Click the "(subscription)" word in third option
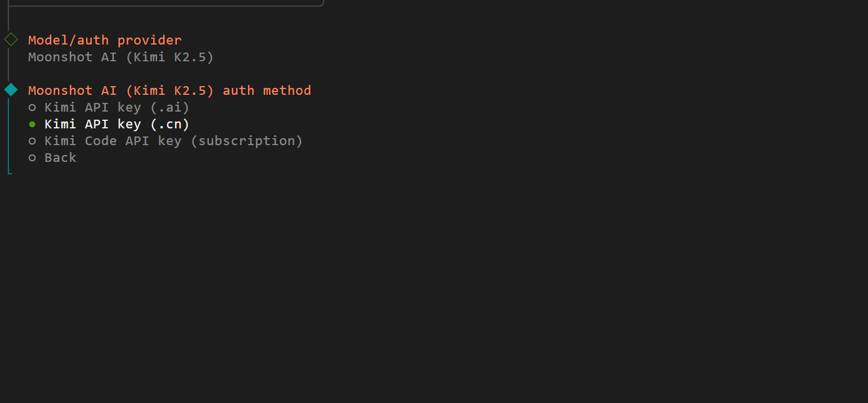 pos(246,141)
